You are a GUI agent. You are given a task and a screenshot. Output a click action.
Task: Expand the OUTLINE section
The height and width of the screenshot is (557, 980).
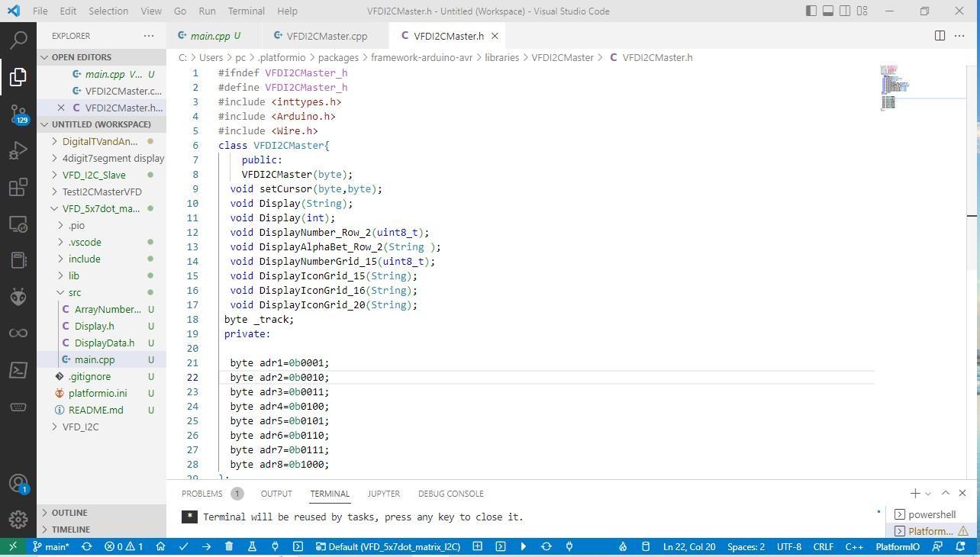pyautogui.click(x=102, y=513)
